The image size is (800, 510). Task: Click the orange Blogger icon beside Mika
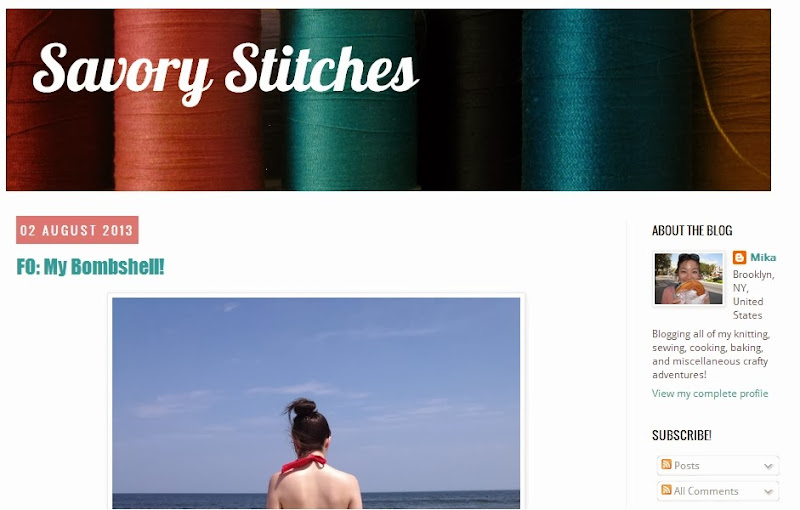[x=739, y=258]
